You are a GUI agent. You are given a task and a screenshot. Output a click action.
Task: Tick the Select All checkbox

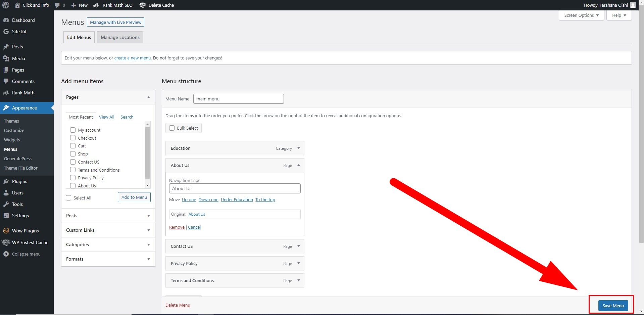pos(69,198)
